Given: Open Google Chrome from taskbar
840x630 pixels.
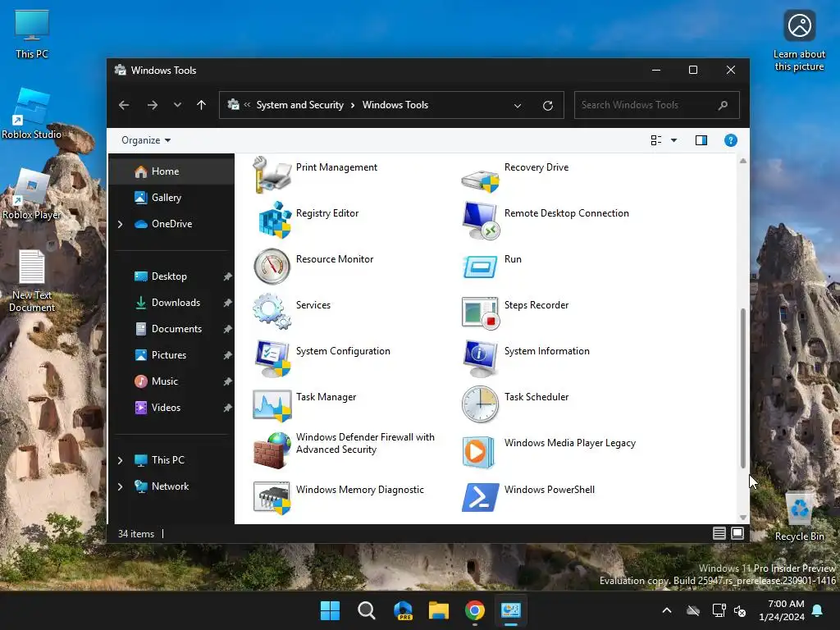Looking at the screenshot, I should tap(475, 610).
